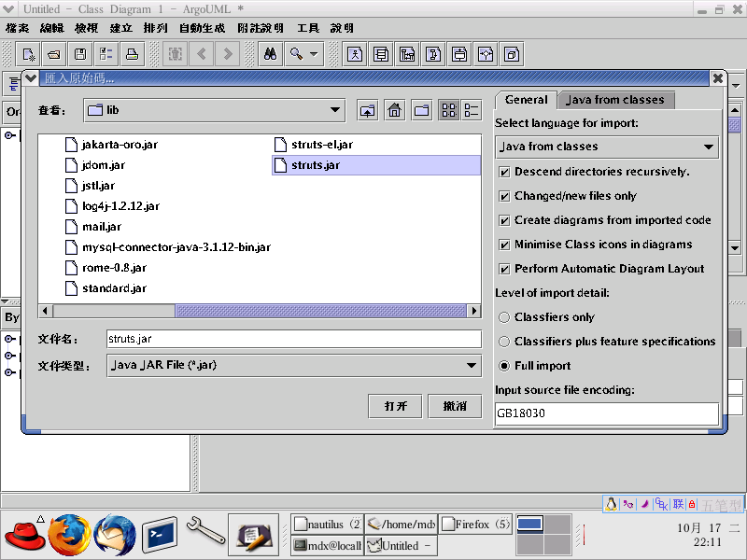The image size is (747, 560).
Task: Launch Firefox from the panel
Action: [70, 535]
